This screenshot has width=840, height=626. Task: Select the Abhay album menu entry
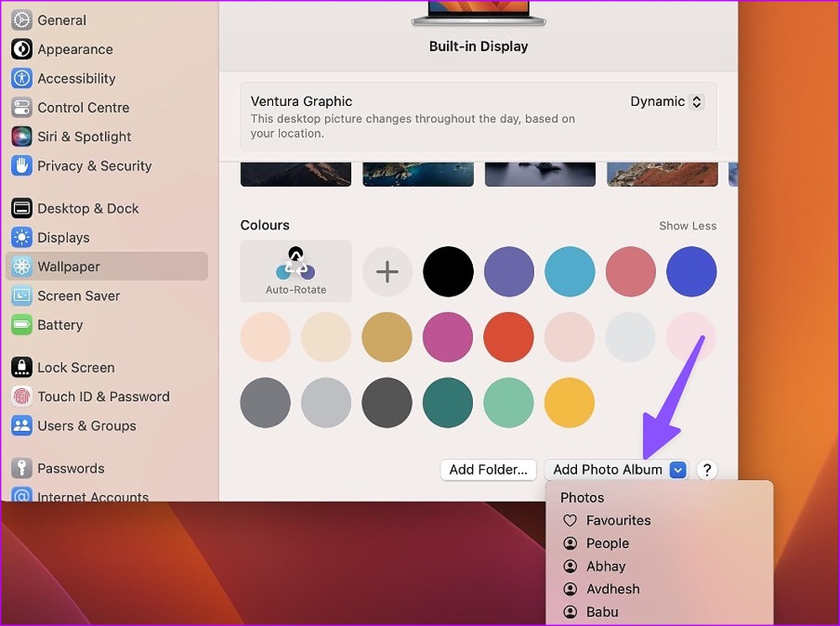point(606,566)
